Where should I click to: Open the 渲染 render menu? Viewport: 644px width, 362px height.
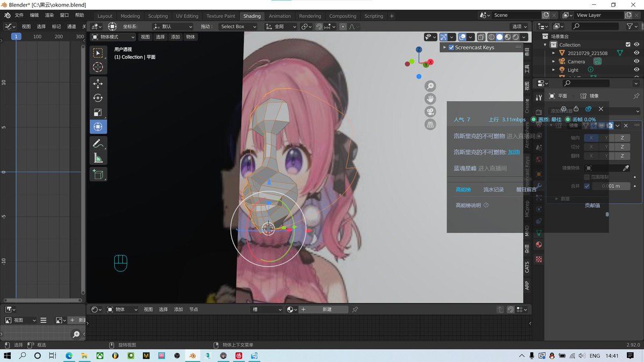coord(49,15)
